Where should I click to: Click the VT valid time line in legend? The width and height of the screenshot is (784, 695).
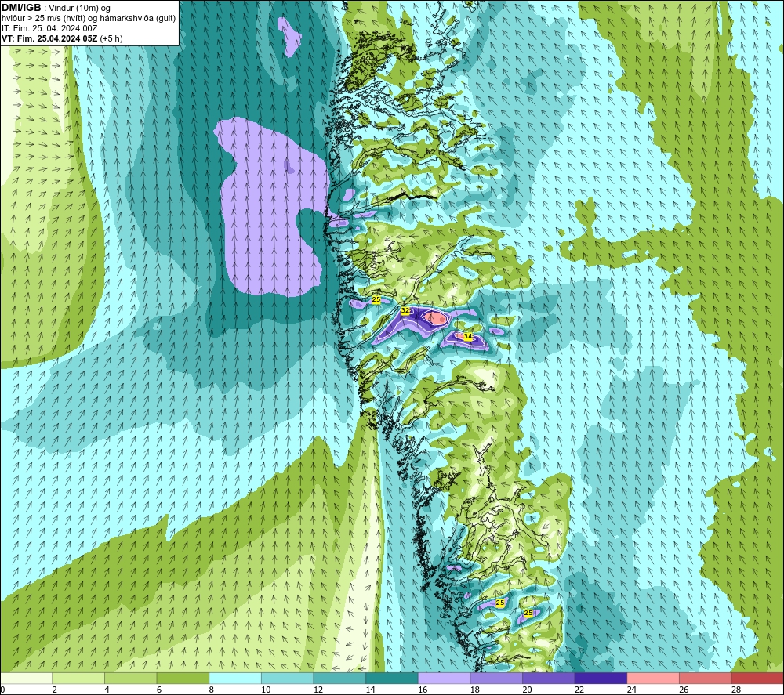coord(62,38)
